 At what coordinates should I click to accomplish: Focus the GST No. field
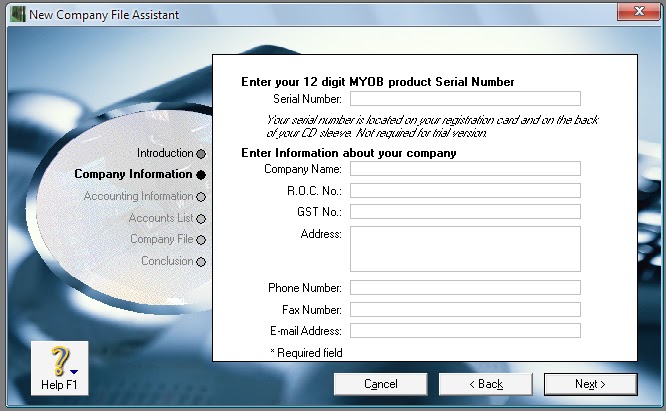(465, 211)
